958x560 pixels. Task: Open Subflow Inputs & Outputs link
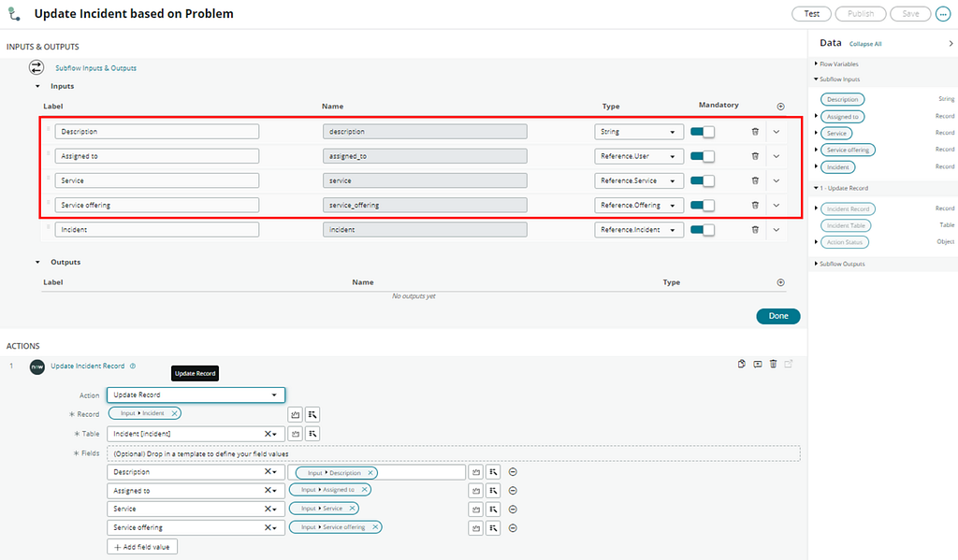(x=96, y=68)
